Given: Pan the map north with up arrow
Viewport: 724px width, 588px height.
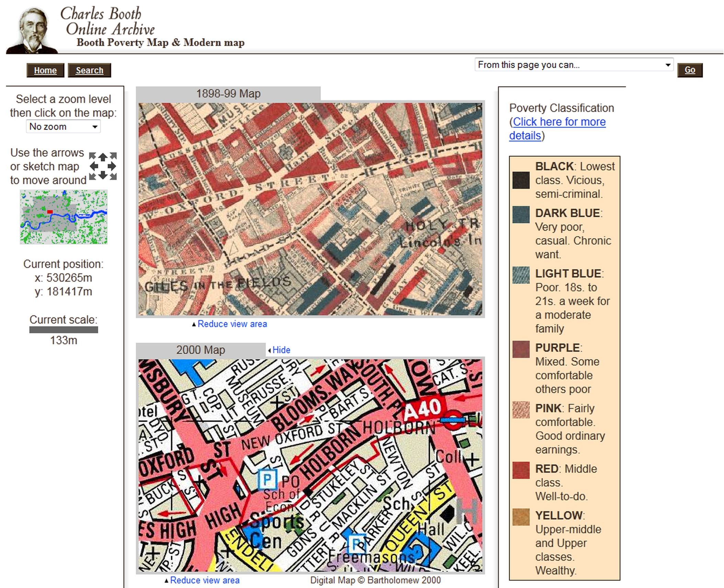Looking at the screenshot, I should 103,157.
